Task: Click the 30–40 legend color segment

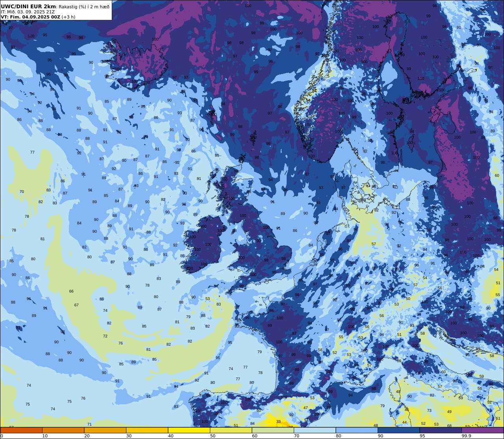Action: 147,430
